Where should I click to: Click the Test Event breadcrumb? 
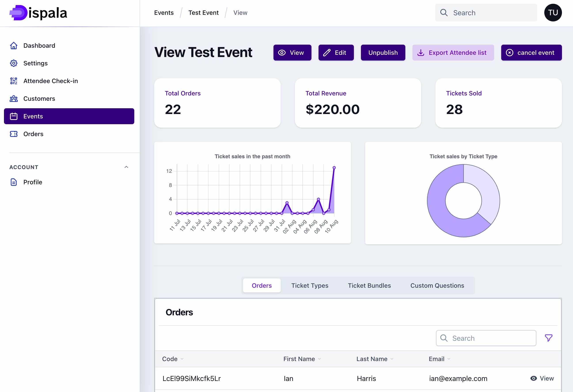pyautogui.click(x=203, y=13)
